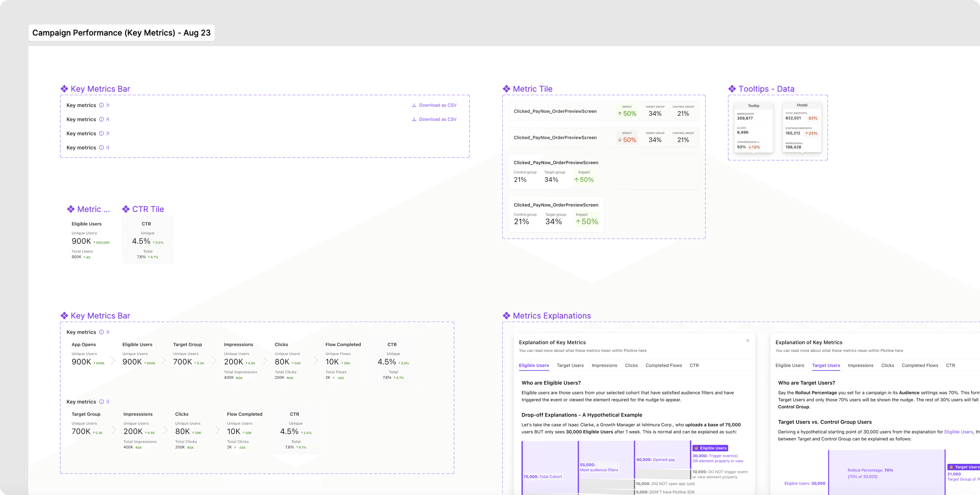Viewport: 980px width, 495px height.
Task: Click Eligible Users badge in funnel chart
Action: (710, 448)
